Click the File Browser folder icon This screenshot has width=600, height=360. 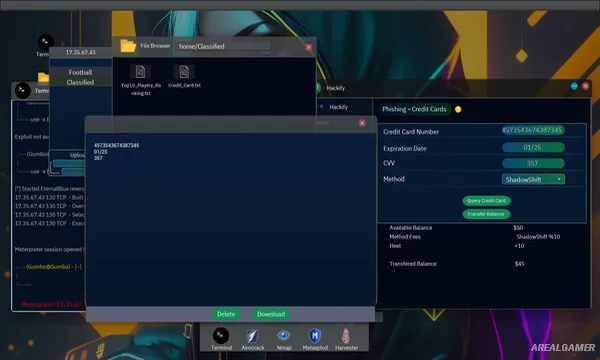pyautogui.click(x=128, y=46)
